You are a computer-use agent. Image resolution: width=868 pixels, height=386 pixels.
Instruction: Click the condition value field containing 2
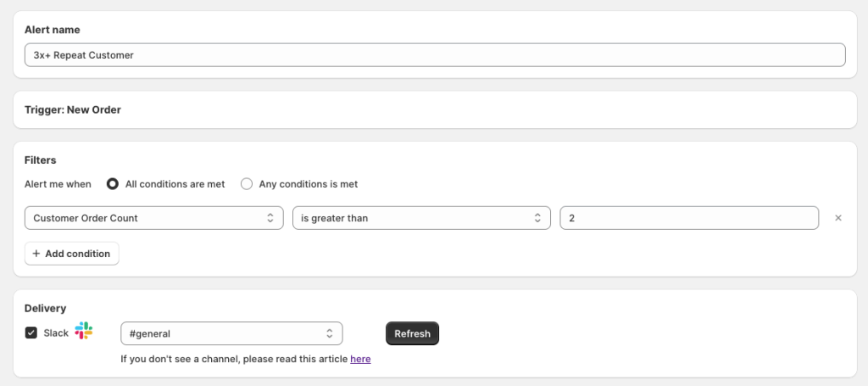[x=689, y=218]
